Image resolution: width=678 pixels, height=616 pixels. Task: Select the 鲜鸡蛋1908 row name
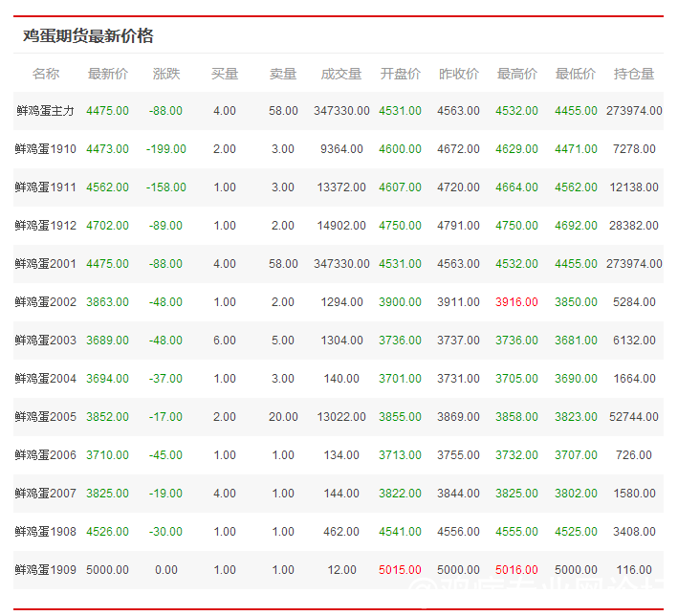pyautogui.click(x=45, y=532)
